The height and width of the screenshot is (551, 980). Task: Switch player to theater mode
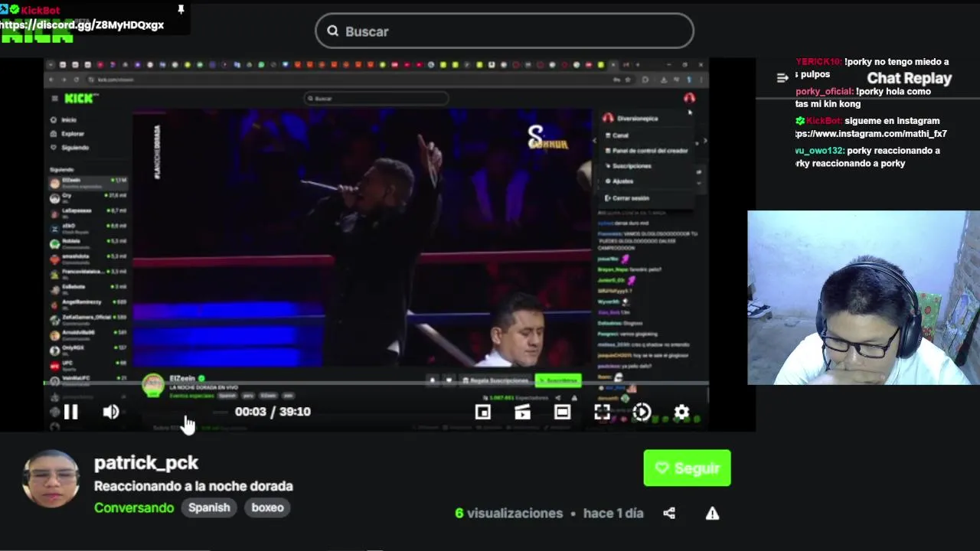[x=563, y=412]
